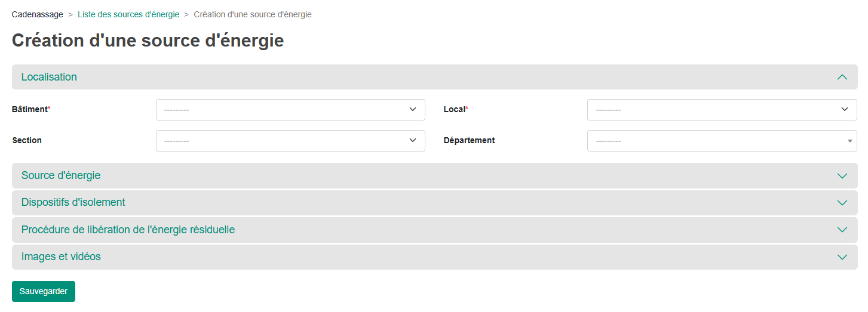The height and width of the screenshot is (312, 868).
Task: Open Procédure de libération de l'énergie résiduelle
Action: point(435,230)
